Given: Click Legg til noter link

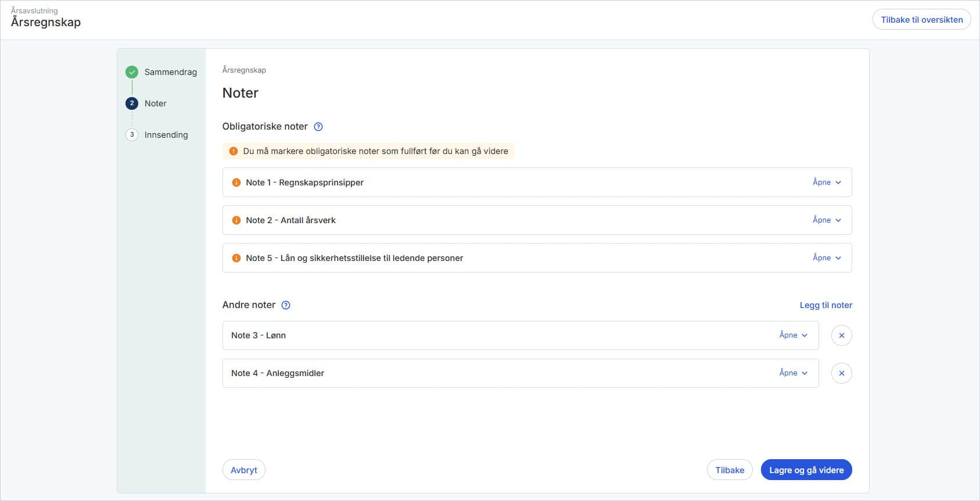Looking at the screenshot, I should [825, 305].
